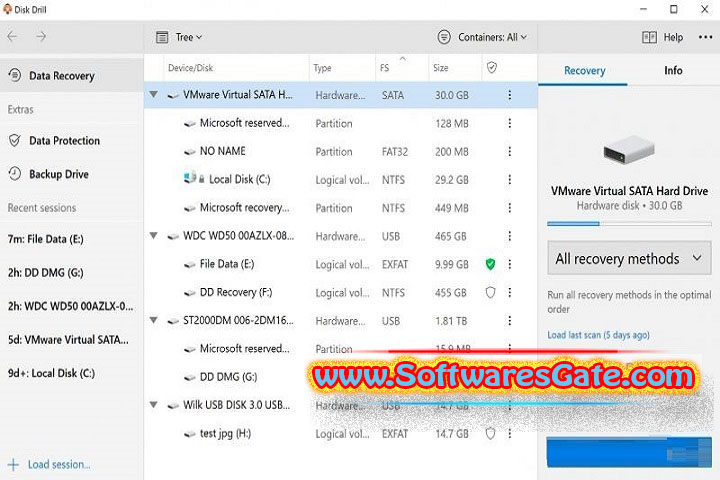This screenshot has width=720, height=480.
Task: Open session 5d: VMware Virtual SATA
Action: [68, 339]
